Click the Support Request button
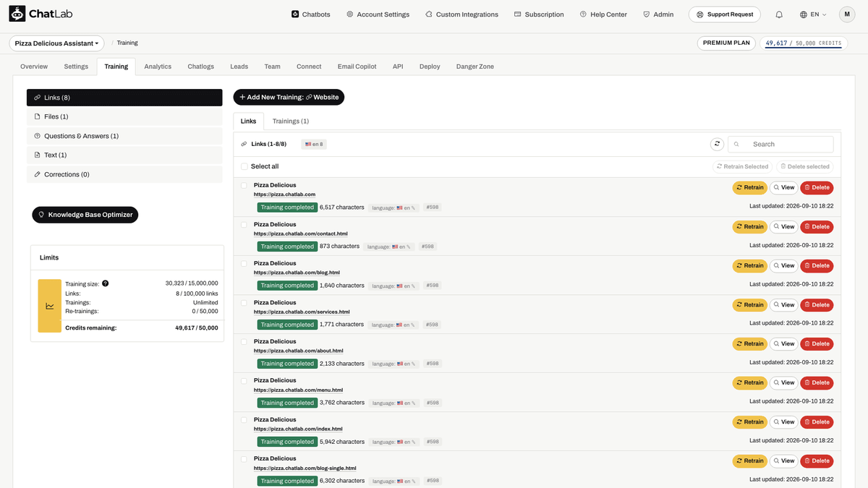 click(726, 14)
